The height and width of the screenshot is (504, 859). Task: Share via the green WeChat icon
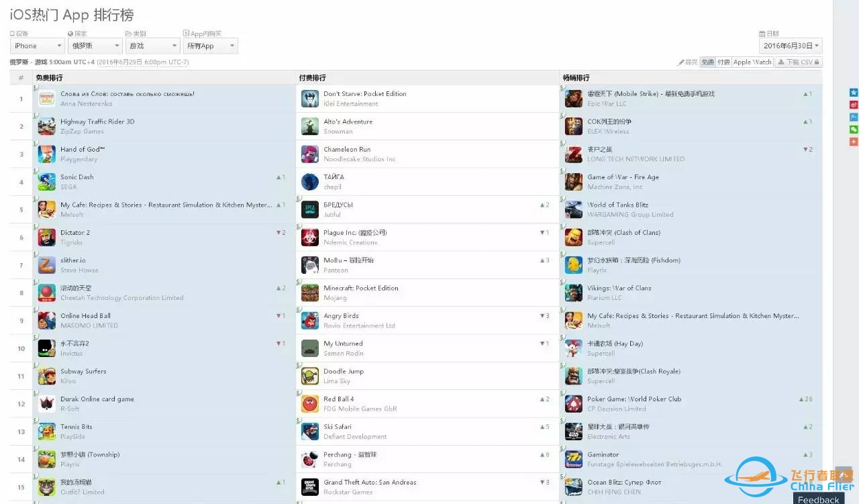point(854,130)
